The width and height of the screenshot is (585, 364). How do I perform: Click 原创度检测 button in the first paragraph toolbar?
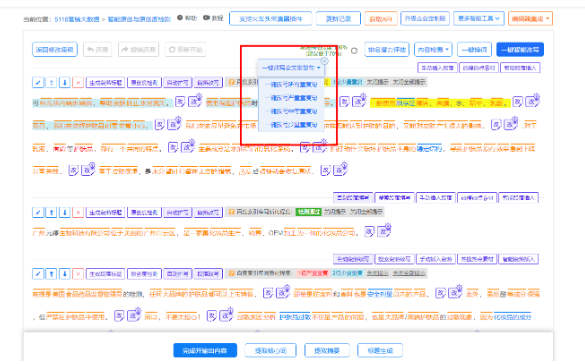click(144, 82)
